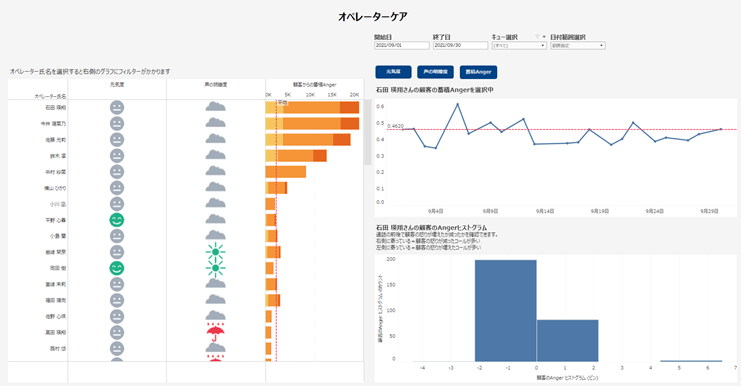This screenshot has width=741, height=386.
Task: Click the neutral face icon in the first operator row
Action: click(117, 107)
